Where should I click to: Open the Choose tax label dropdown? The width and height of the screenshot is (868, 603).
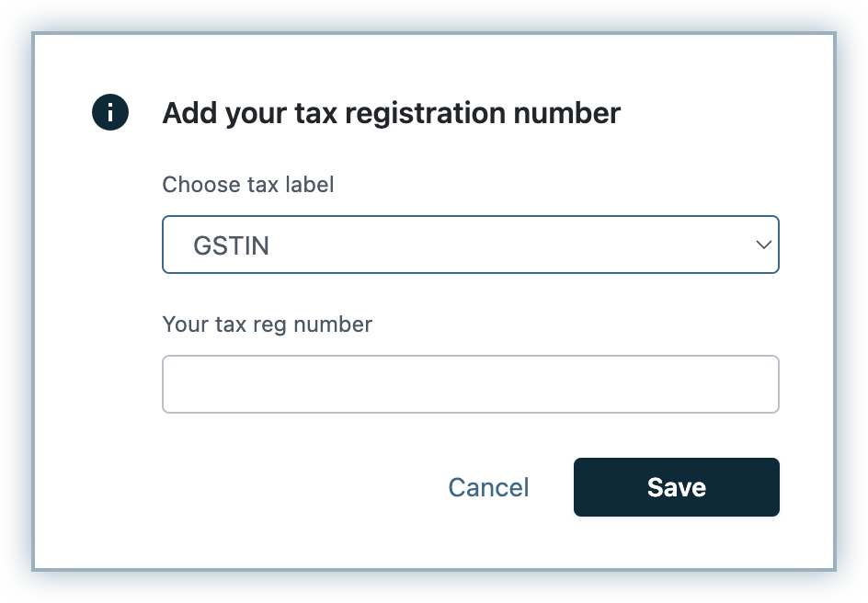coord(470,245)
